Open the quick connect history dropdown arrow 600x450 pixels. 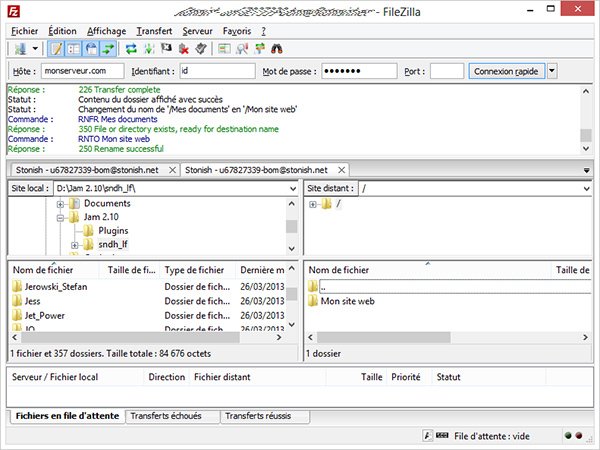[x=552, y=71]
